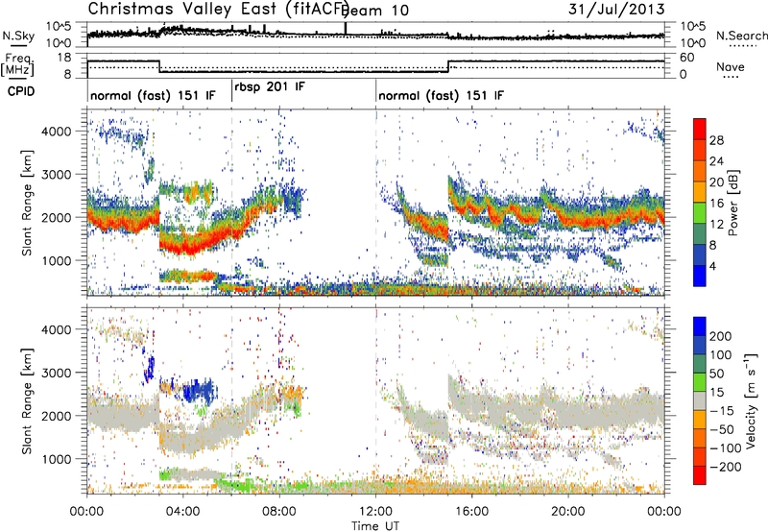Click the '1000' range tick on the velocity panel
This screenshot has height=532, width=768.
point(56,459)
